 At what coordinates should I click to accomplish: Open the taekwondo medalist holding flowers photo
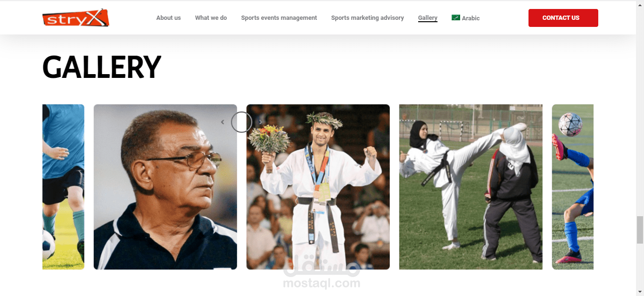pyautogui.click(x=318, y=187)
